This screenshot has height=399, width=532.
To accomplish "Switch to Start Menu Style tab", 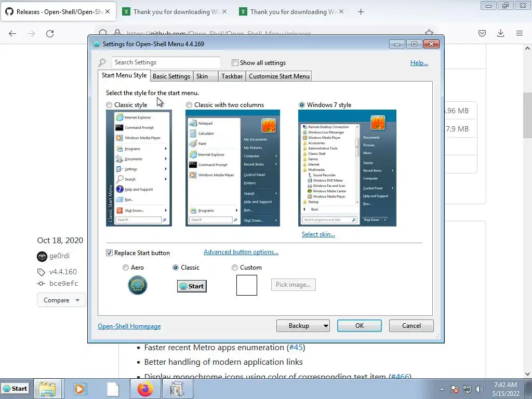I will click(x=124, y=75).
